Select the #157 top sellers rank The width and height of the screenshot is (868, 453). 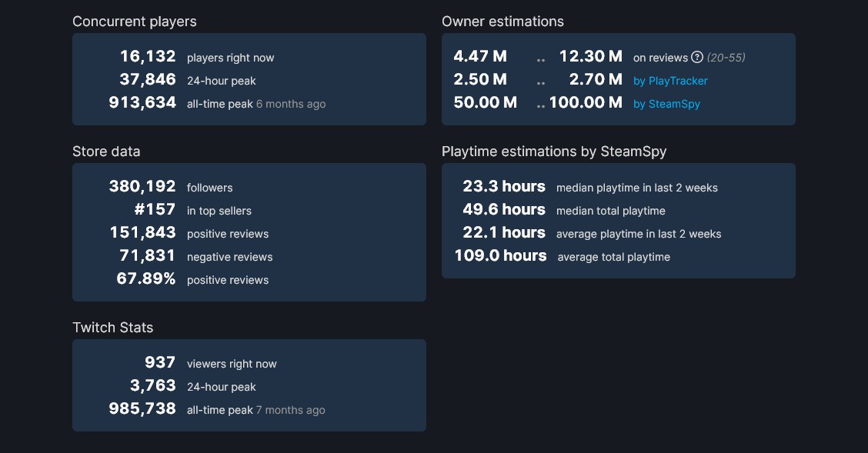pyautogui.click(x=155, y=210)
